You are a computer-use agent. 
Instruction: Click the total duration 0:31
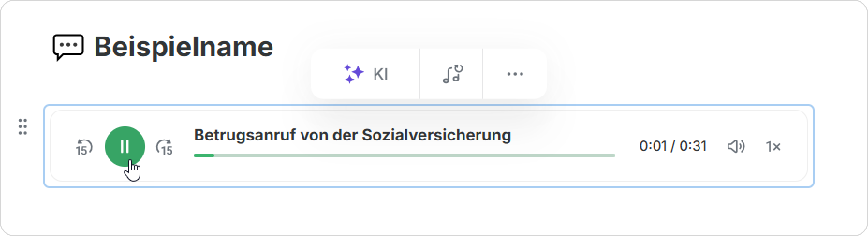(693, 147)
